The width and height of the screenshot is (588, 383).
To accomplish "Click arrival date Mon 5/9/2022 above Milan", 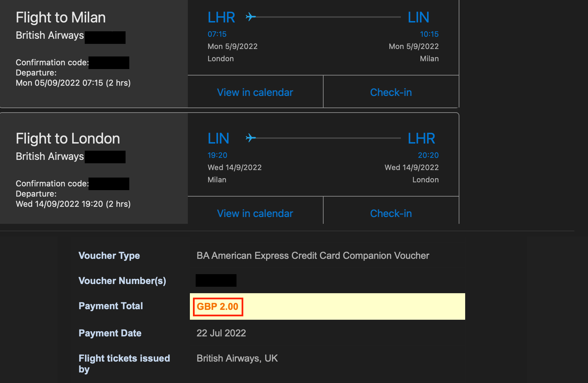I will (414, 46).
